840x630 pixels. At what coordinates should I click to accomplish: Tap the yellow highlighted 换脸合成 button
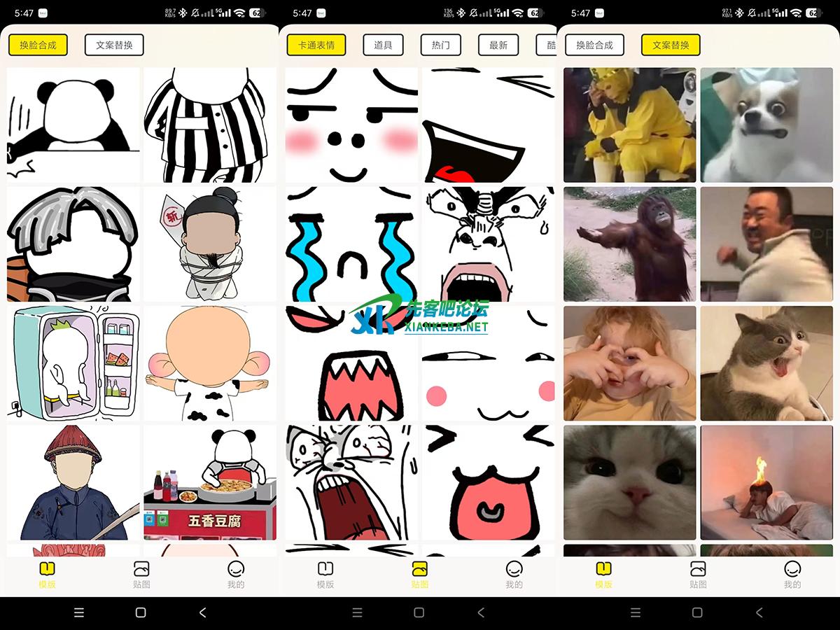click(x=38, y=45)
